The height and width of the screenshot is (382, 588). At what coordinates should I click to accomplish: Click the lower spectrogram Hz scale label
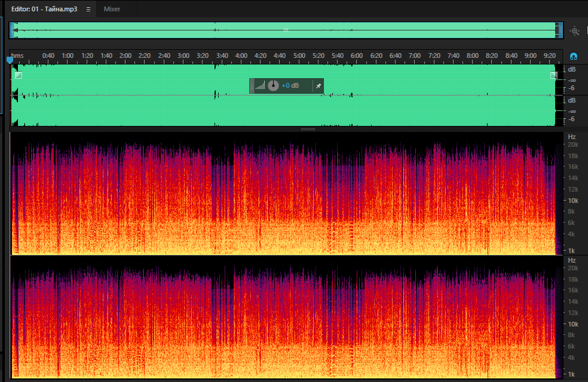[571, 260]
